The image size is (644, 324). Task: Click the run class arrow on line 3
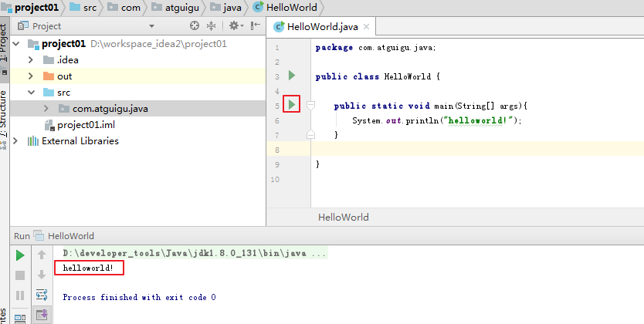click(x=292, y=76)
